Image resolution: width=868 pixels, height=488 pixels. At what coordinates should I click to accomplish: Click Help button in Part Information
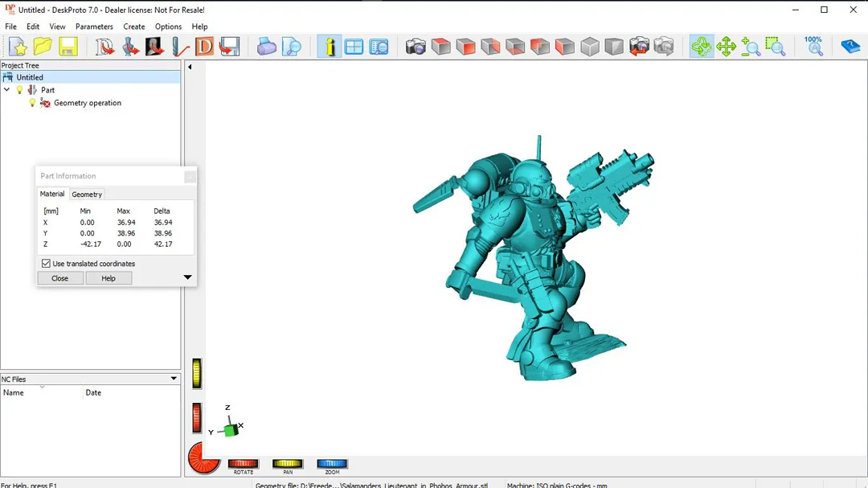tap(108, 278)
